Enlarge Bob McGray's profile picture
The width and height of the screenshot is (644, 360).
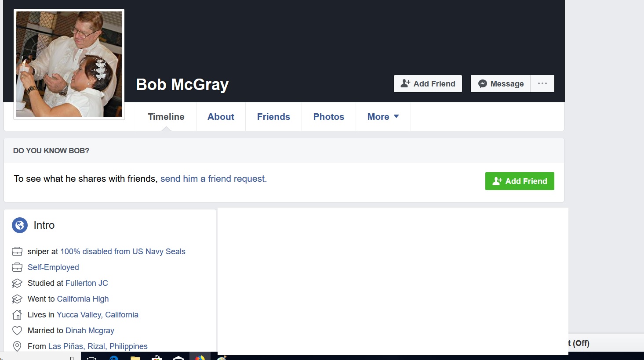[69, 64]
